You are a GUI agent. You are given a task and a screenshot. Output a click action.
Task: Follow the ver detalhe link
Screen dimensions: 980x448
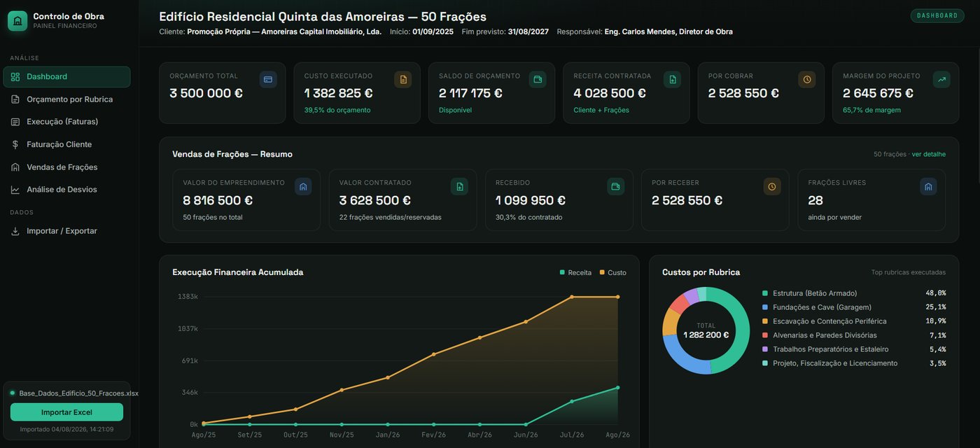[928, 154]
